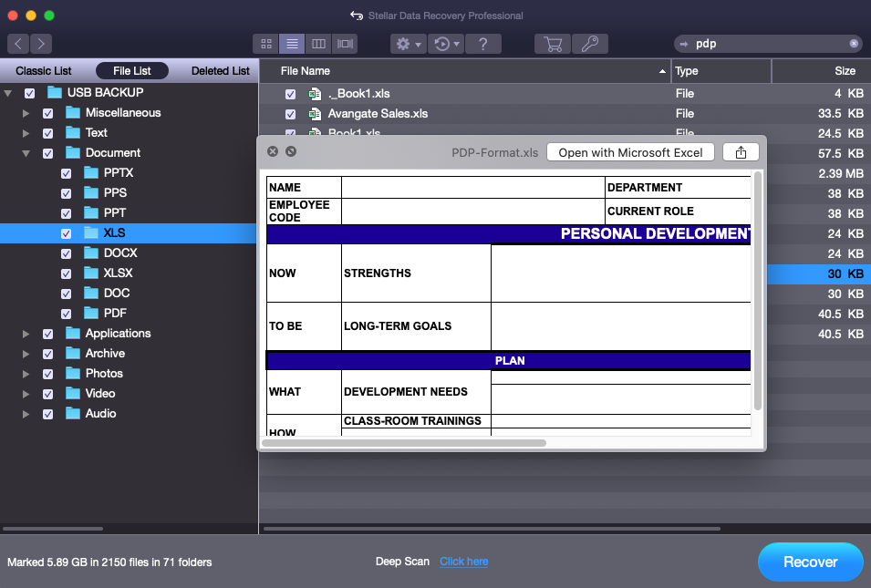Switch to list view
Viewport: 871px width, 588px height.
[x=292, y=44]
